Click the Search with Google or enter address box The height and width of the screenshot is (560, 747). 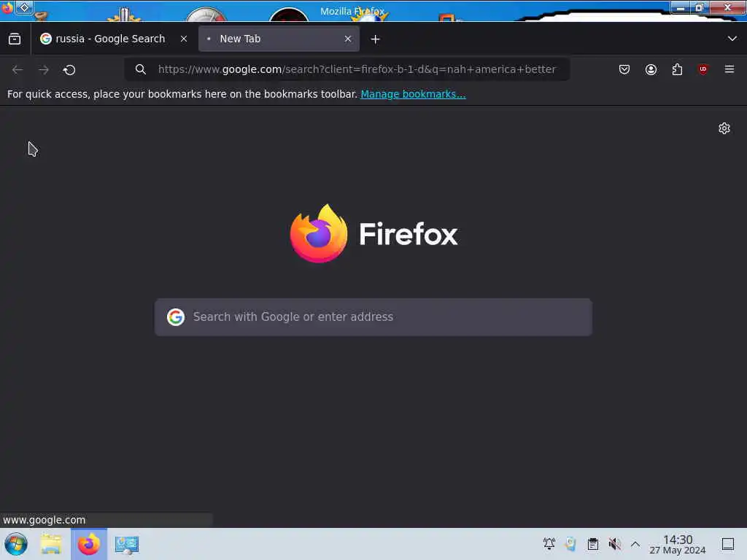pos(373,317)
